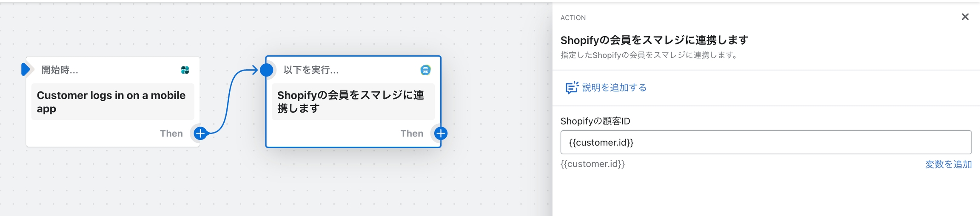Click the Smaregi app icon on action node

tap(425, 70)
